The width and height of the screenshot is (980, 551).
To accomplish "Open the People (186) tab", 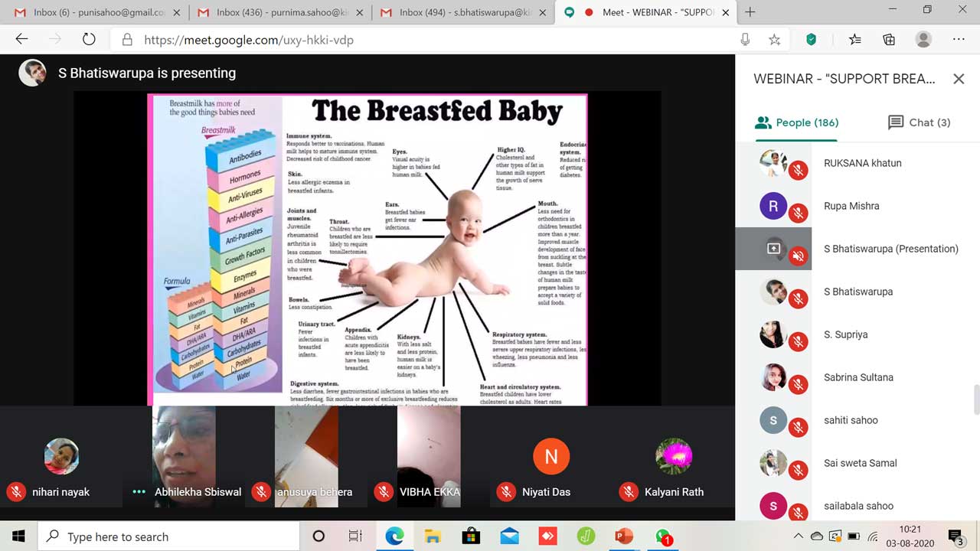I will [796, 122].
